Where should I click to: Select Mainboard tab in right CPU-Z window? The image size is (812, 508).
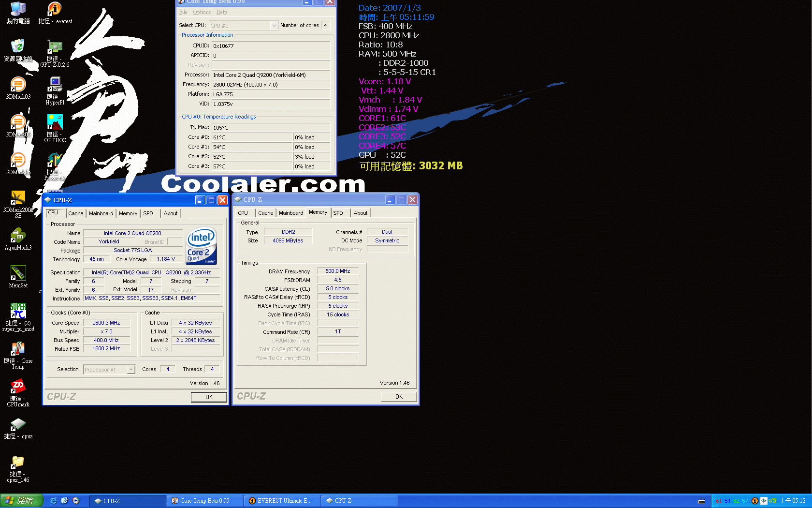pyautogui.click(x=291, y=213)
